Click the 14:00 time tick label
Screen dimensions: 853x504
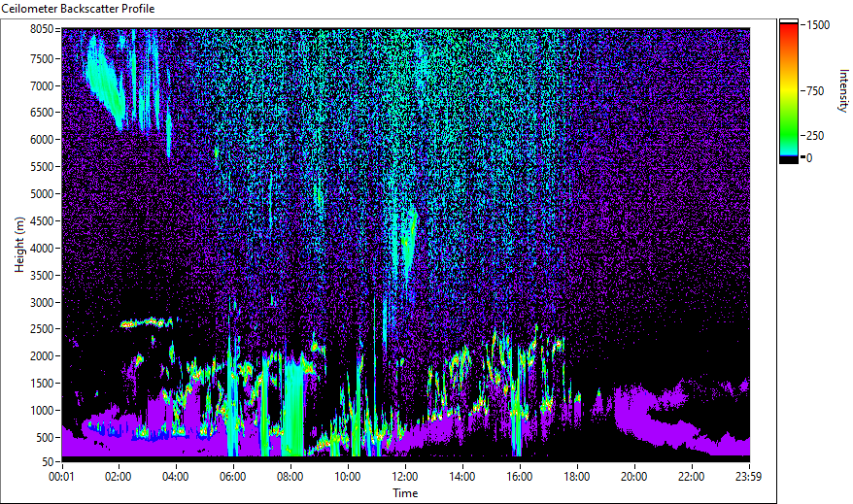click(x=461, y=477)
